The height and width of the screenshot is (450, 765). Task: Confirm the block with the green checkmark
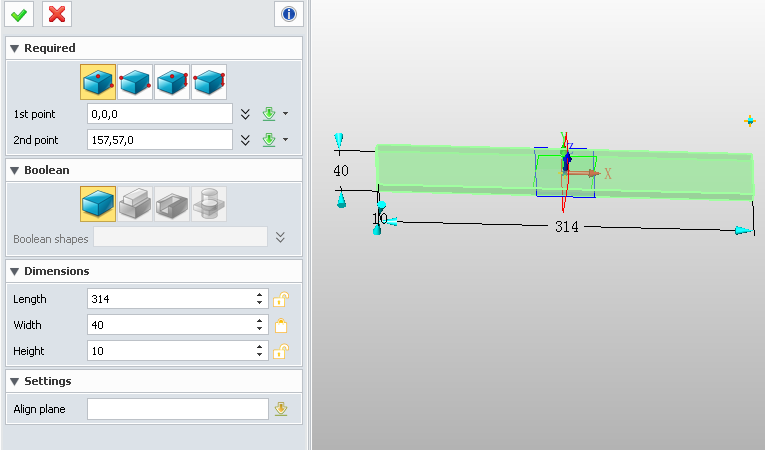tap(19, 14)
